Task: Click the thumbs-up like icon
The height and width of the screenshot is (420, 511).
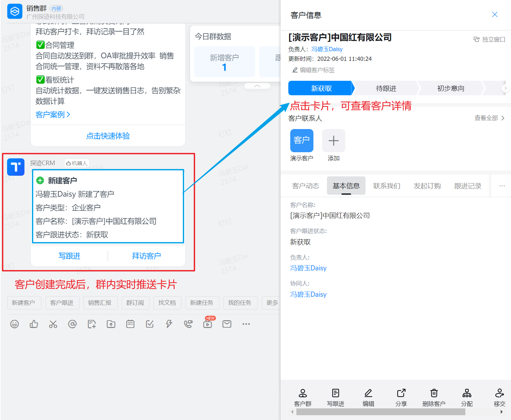Action: (34, 324)
